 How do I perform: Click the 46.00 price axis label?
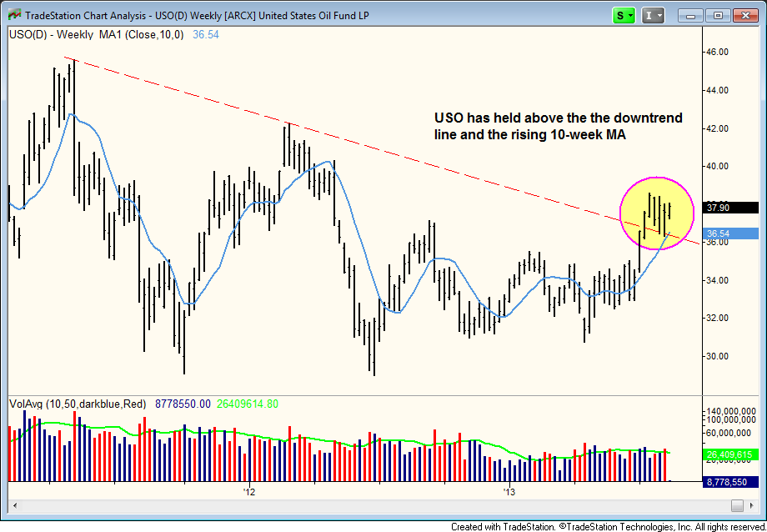[x=718, y=52]
